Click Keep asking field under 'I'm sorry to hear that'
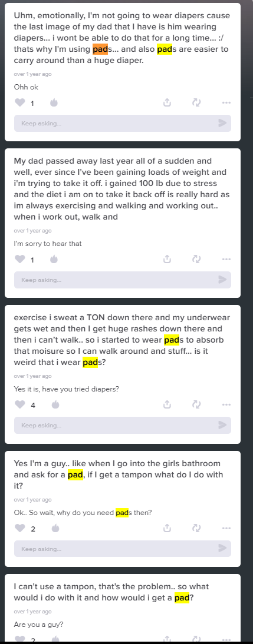This screenshot has height=644, width=253. tap(123, 280)
